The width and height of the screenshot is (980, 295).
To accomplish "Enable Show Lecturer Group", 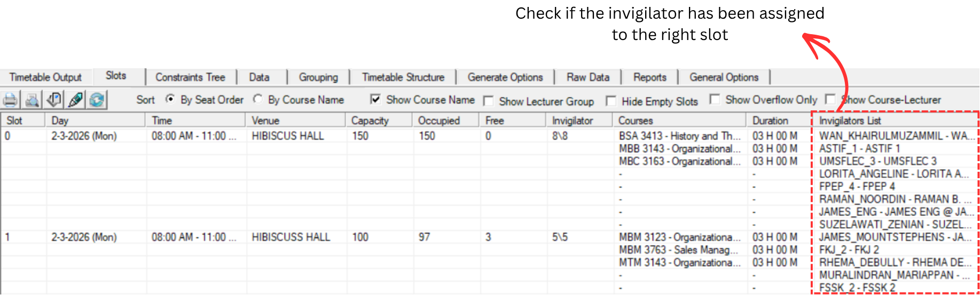I will [x=488, y=101].
